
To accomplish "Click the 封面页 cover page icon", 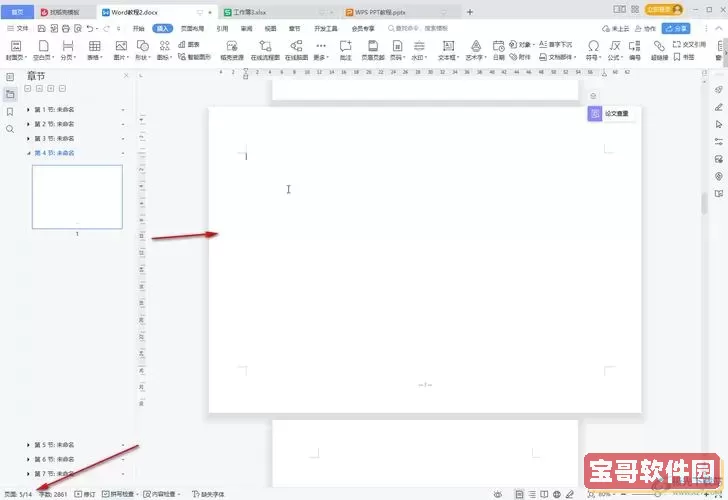I will 16,47.
